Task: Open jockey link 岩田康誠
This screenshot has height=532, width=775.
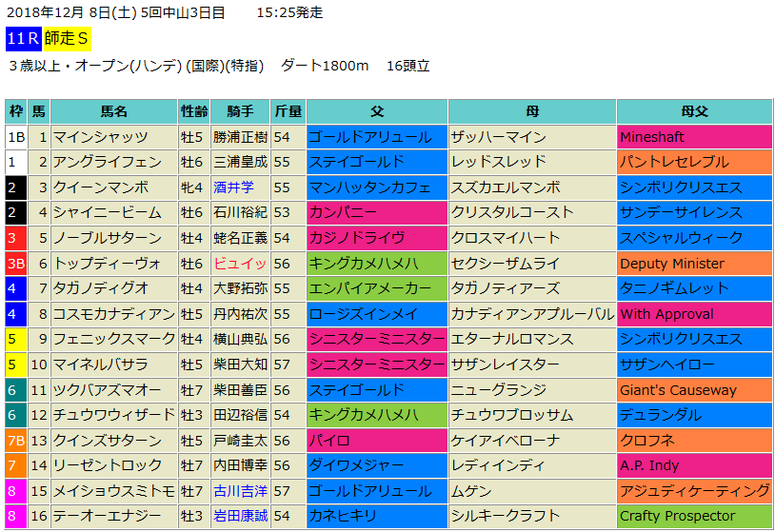Action: [x=240, y=516]
